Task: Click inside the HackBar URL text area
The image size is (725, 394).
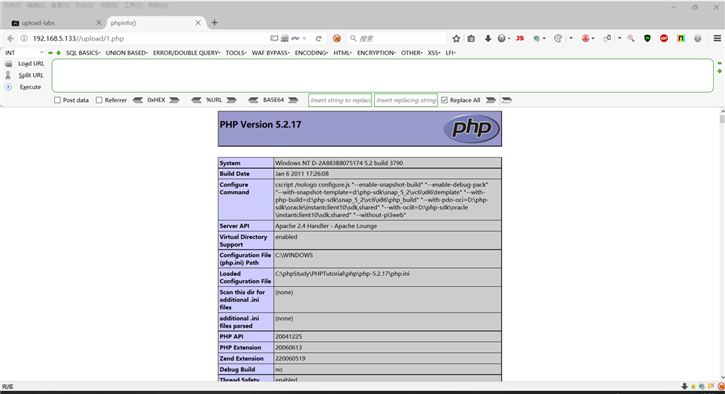Action: pos(382,75)
